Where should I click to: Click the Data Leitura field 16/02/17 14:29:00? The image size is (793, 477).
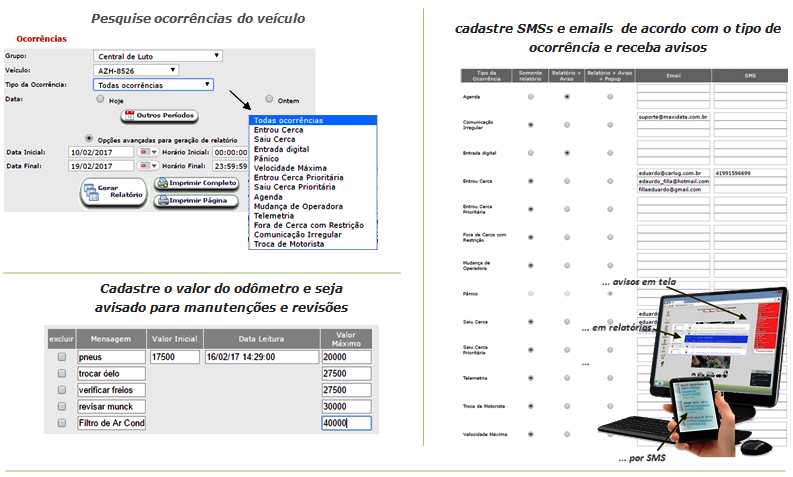pos(261,357)
